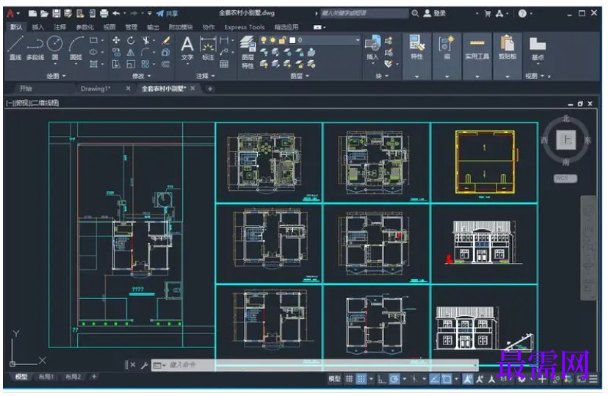Insert a Table from Annotate panel

coord(224,64)
